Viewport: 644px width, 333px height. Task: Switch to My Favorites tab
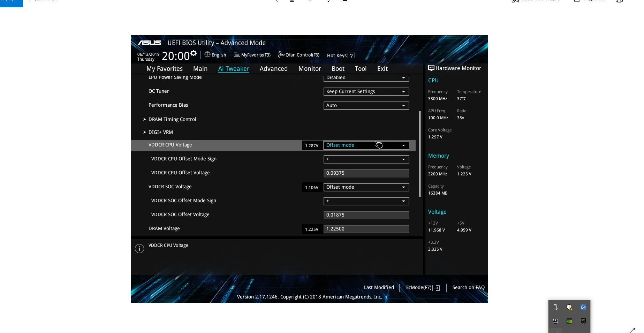165,69
